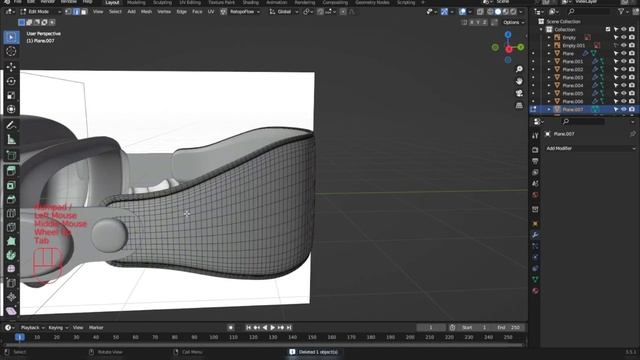Toggle snapping magnet
The width and height of the screenshot is (640, 360).
tap(321, 12)
